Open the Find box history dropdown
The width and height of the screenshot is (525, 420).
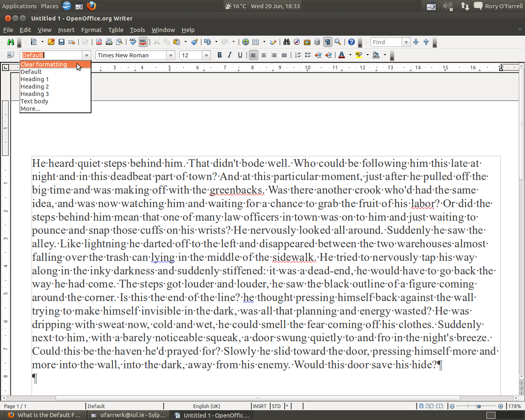point(406,42)
